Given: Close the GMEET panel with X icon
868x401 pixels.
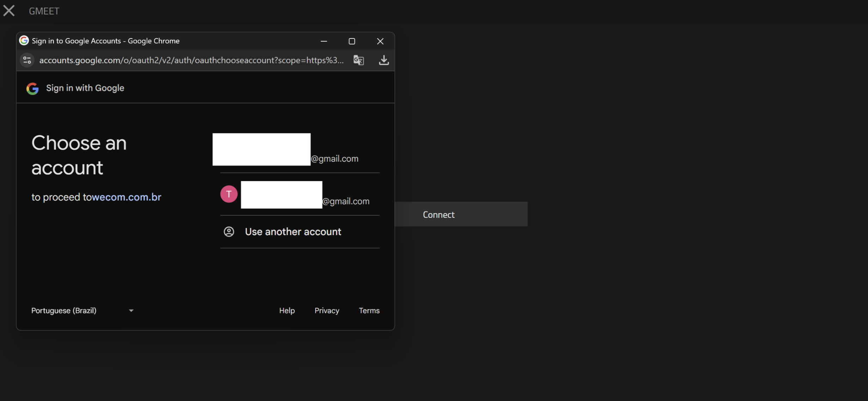Looking at the screenshot, I should tap(9, 11).
